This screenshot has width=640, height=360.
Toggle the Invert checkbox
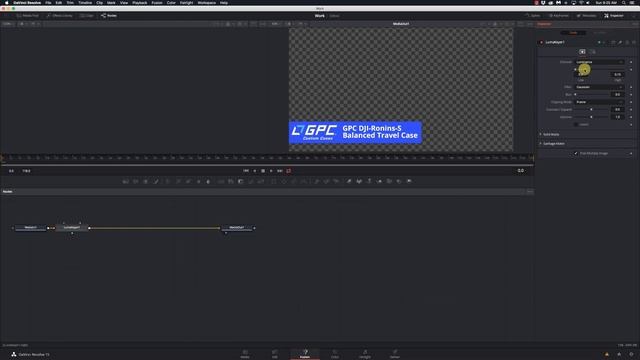[576, 124]
